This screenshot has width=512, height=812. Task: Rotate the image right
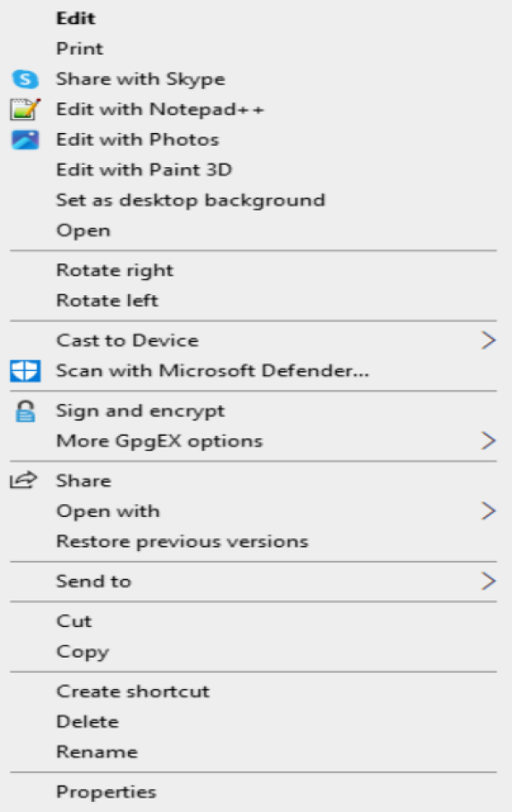(x=114, y=270)
